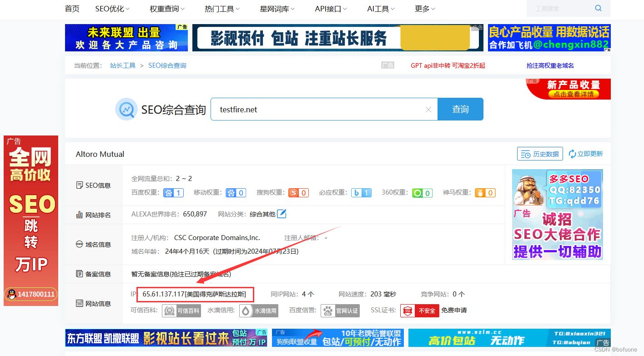Open 站长工具 breadcrumb link
Viewport: 644px width, 356px height.
[123, 65]
